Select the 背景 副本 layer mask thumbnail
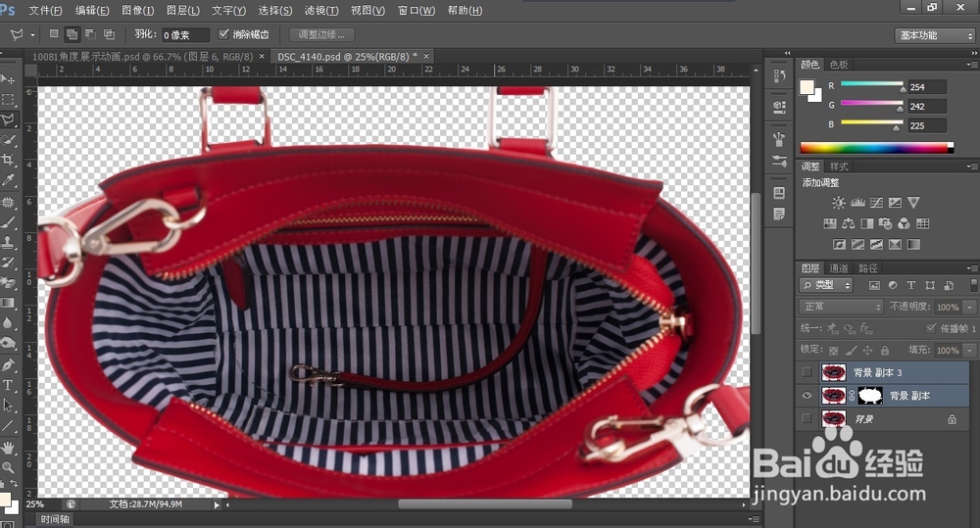The height and width of the screenshot is (528, 980). pos(870,396)
